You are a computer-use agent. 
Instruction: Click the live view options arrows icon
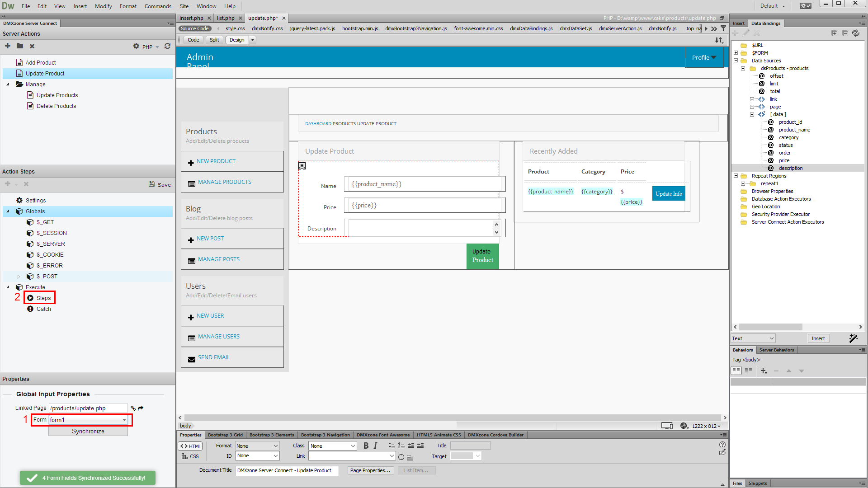719,40
